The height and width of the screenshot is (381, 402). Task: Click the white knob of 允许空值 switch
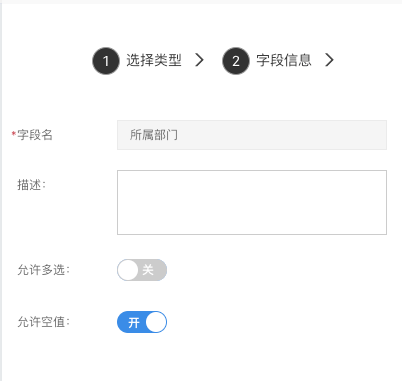(156, 322)
